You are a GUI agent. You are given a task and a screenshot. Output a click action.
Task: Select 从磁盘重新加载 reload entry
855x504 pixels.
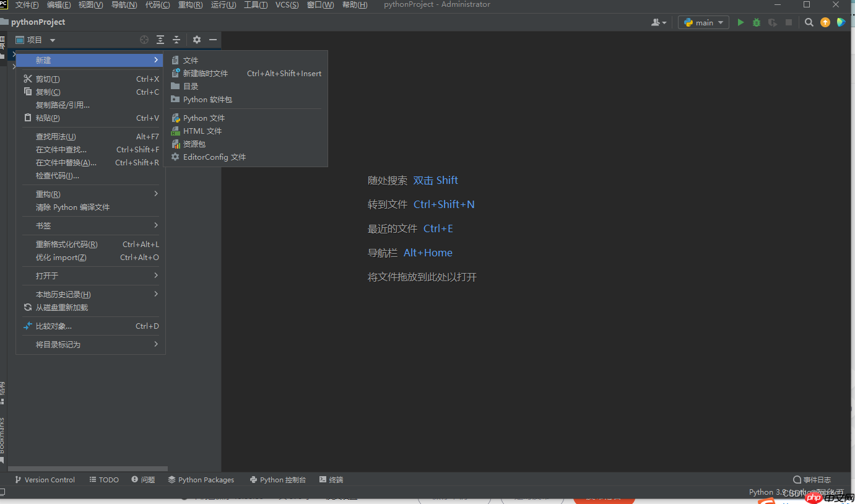pyautogui.click(x=90, y=307)
